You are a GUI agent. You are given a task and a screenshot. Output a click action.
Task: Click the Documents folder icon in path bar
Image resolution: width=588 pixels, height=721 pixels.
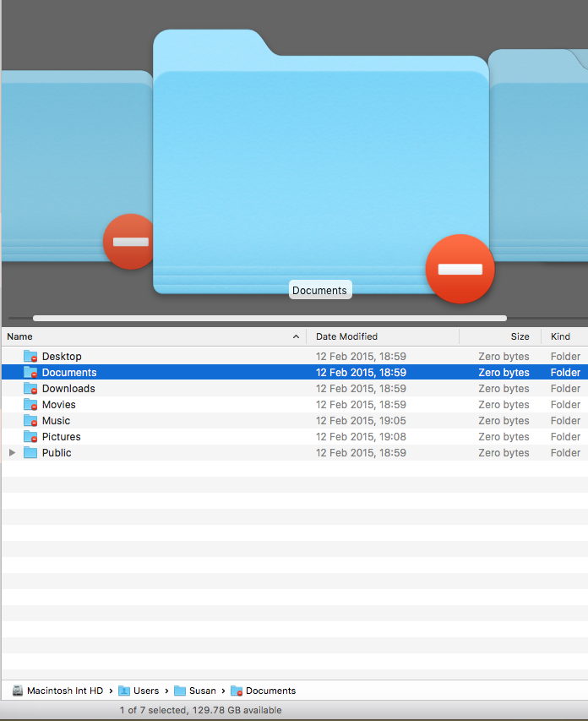click(x=237, y=691)
